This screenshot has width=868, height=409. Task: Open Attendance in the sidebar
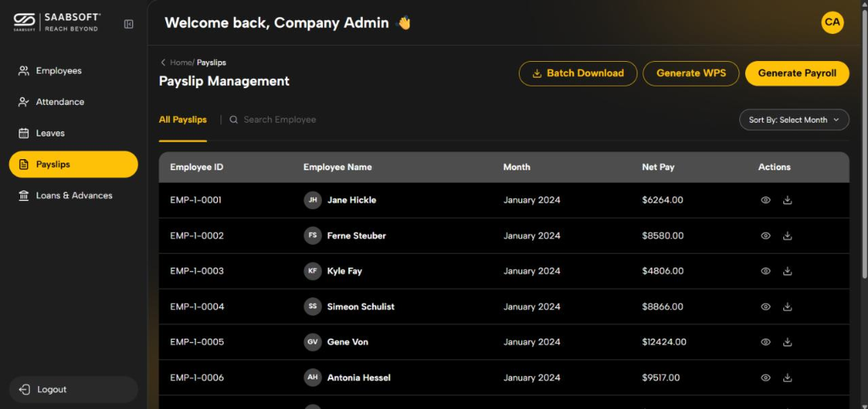click(74, 102)
